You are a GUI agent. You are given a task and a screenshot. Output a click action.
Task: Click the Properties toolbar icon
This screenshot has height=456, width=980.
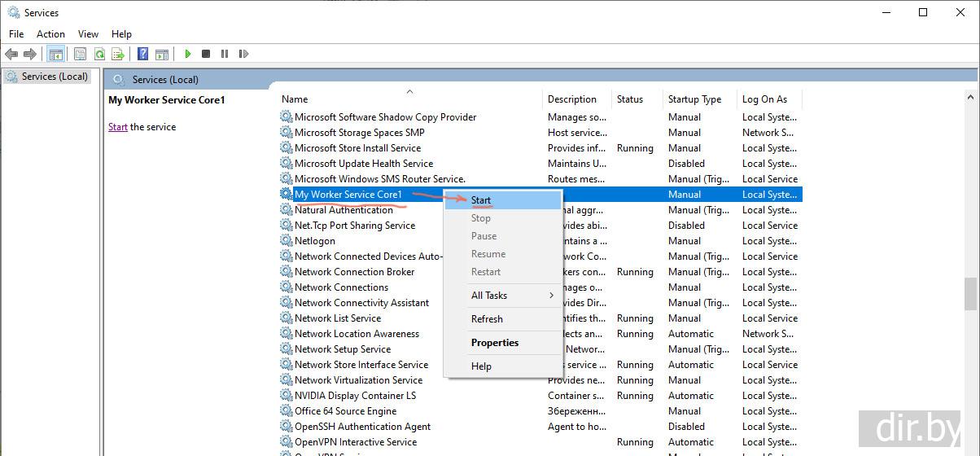point(80,54)
